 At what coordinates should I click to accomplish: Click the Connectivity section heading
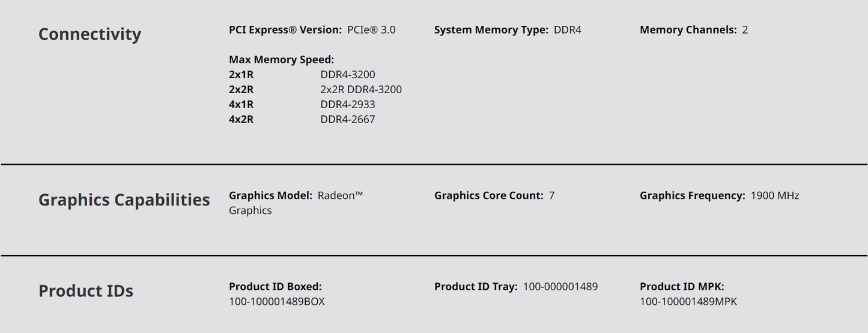(x=90, y=34)
